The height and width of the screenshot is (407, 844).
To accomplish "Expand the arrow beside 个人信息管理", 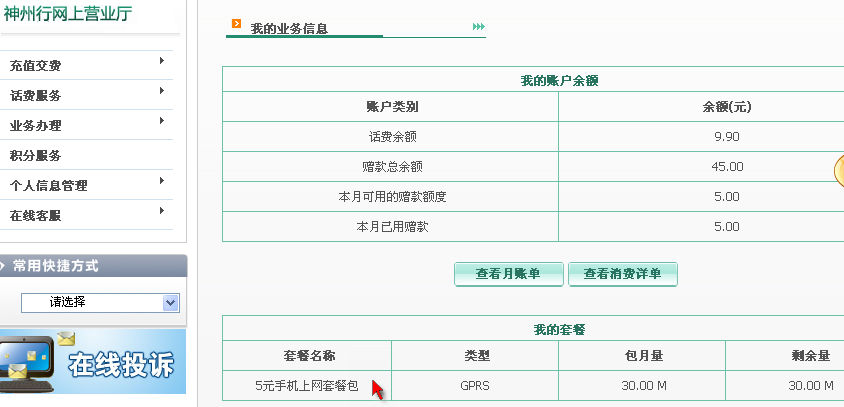I will tap(161, 182).
